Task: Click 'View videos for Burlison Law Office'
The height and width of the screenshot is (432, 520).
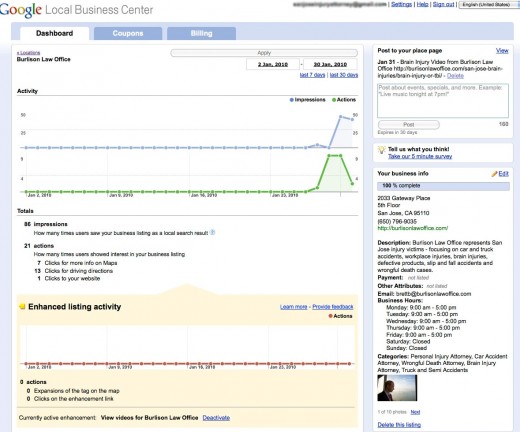Action: click(149, 418)
